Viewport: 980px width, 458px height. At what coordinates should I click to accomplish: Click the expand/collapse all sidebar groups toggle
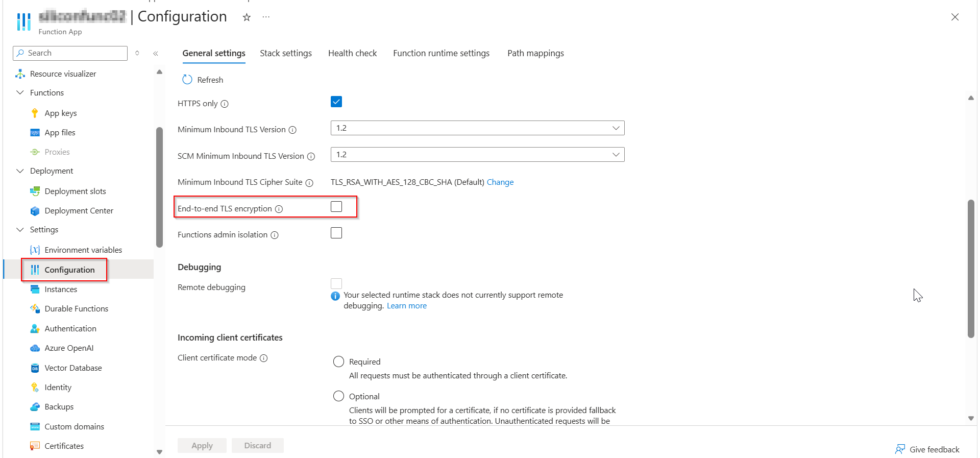click(x=137, y=53)
